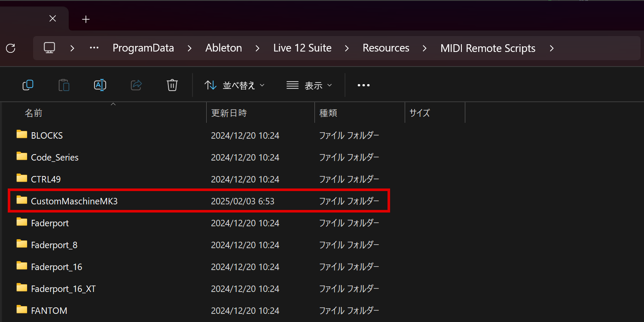644x322 pixels.
Task: Add a new Explorer tab
Action: tap(86, 19)
